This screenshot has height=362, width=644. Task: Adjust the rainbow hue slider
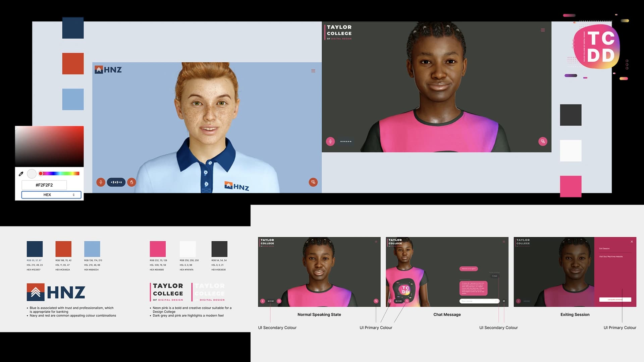(x=59, y=174)
